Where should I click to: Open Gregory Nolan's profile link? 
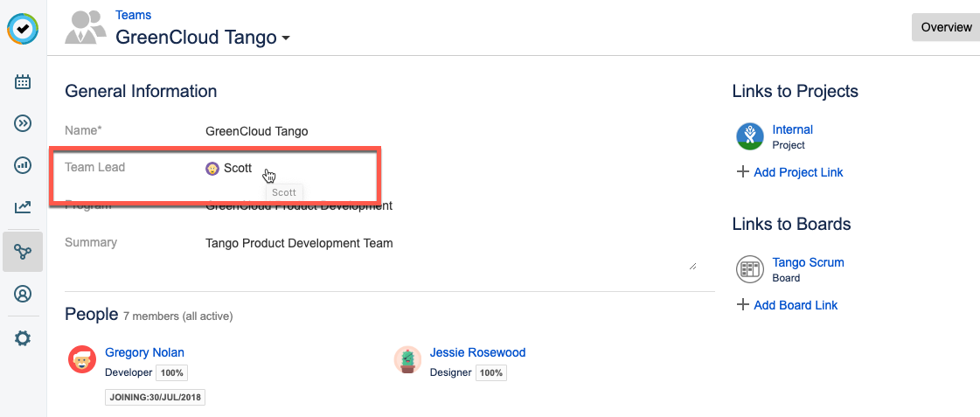144,352
